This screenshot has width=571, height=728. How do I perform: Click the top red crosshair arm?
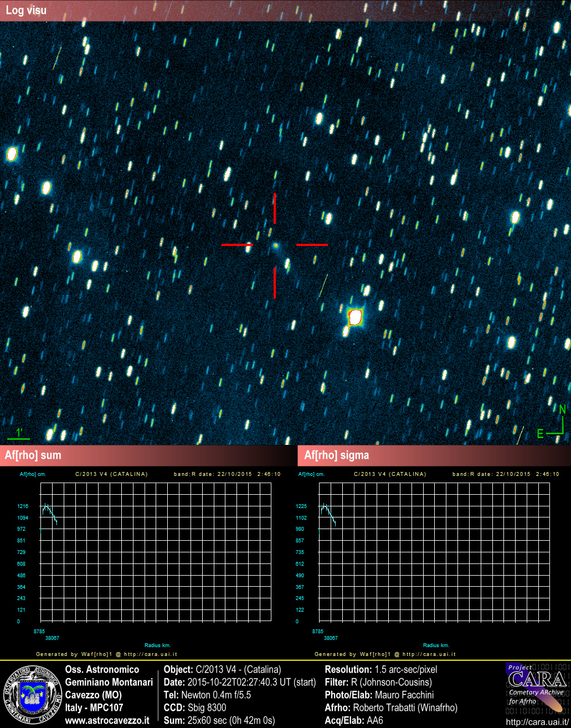[x=275, y=208]
